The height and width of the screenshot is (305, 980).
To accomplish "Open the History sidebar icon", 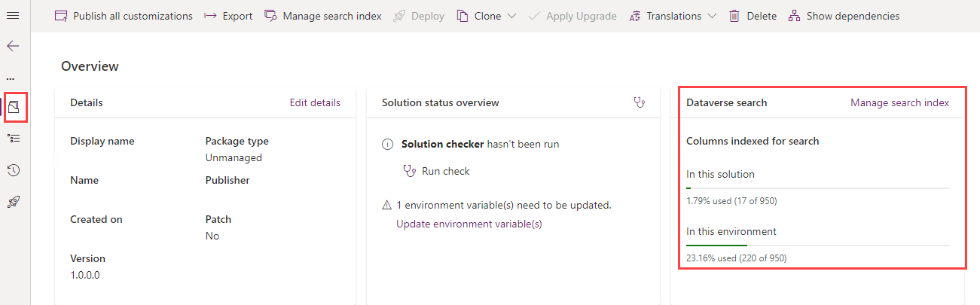I will (13, 170).
